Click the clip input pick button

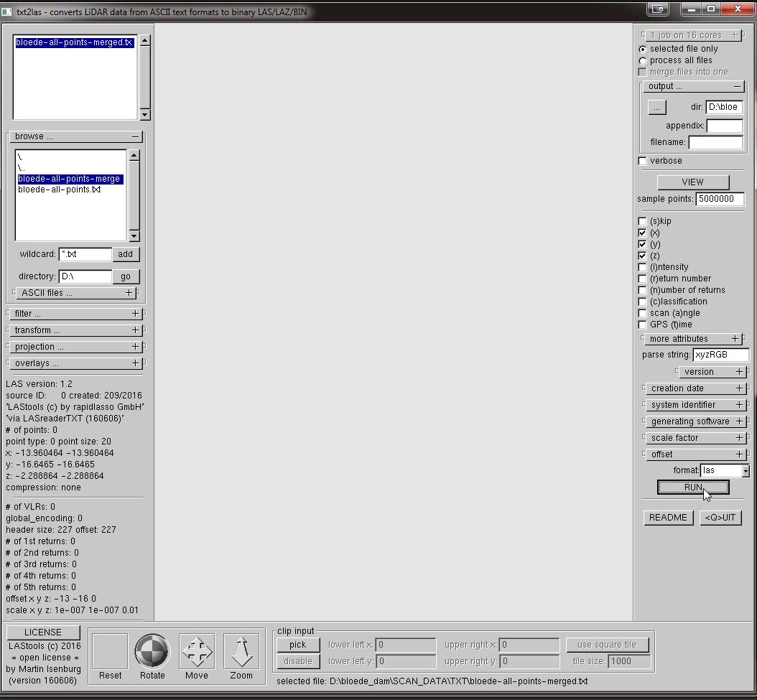(x=298, y=645)
